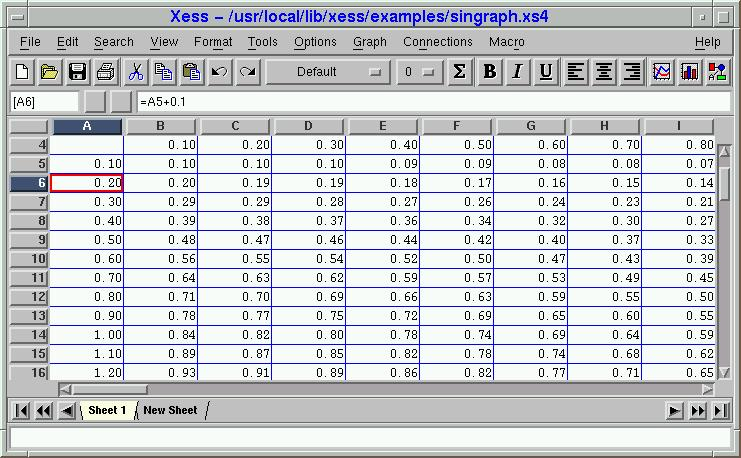Center cell contents
Screen dimensions: 741x458
[x=604, y=72]
